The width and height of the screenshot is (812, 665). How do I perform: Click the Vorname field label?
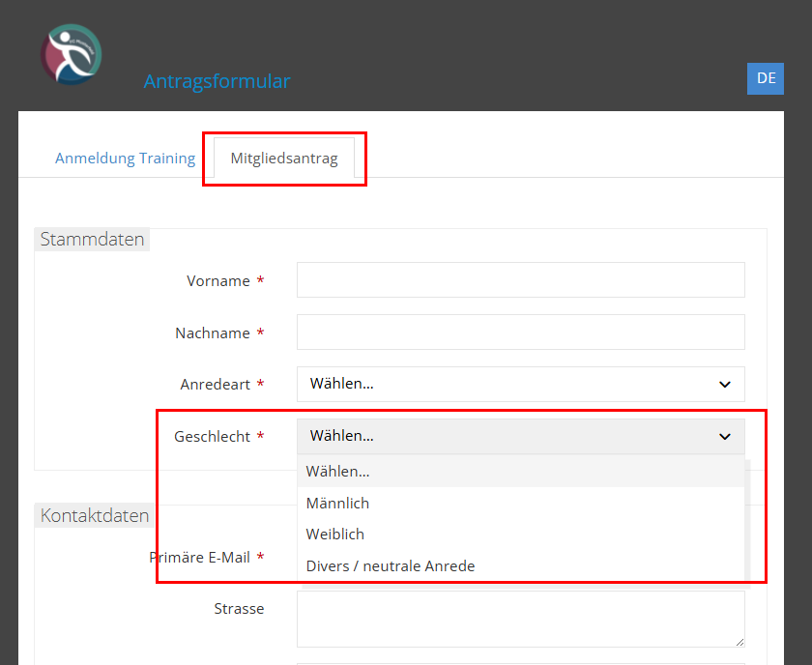[x=218, y=281]
